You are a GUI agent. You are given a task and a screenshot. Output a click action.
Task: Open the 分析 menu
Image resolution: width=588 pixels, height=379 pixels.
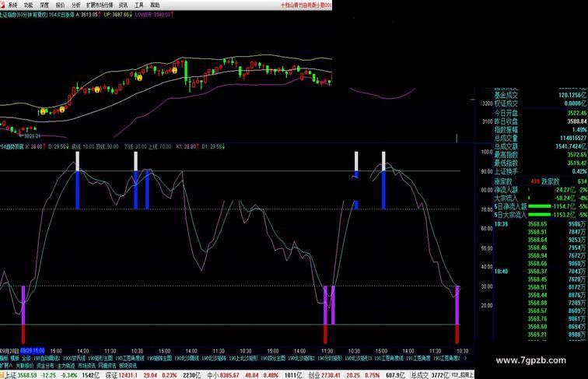pos(75,5)
